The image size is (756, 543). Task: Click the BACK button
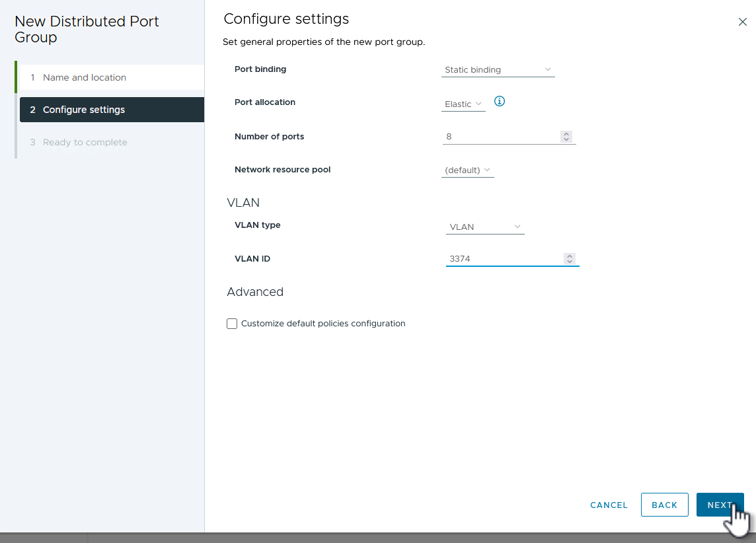(x=664, y=505)
